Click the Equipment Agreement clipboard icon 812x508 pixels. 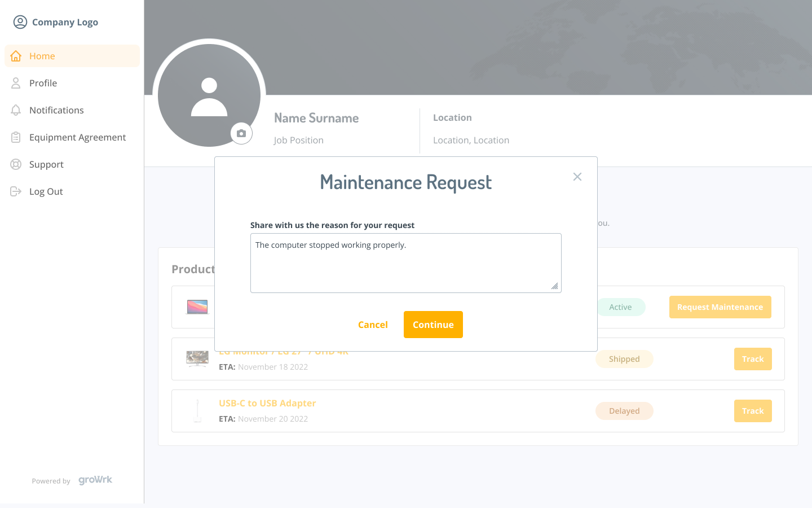coord(16,137)
